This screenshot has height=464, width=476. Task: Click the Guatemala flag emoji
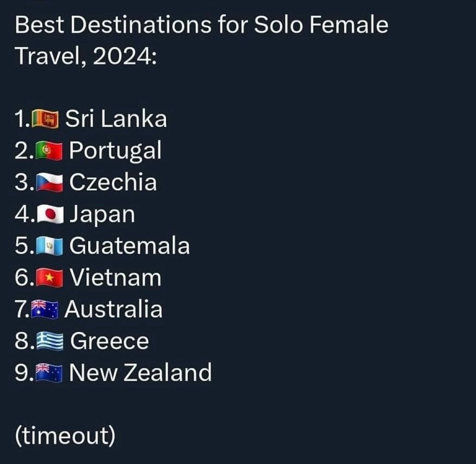(50, 246)
